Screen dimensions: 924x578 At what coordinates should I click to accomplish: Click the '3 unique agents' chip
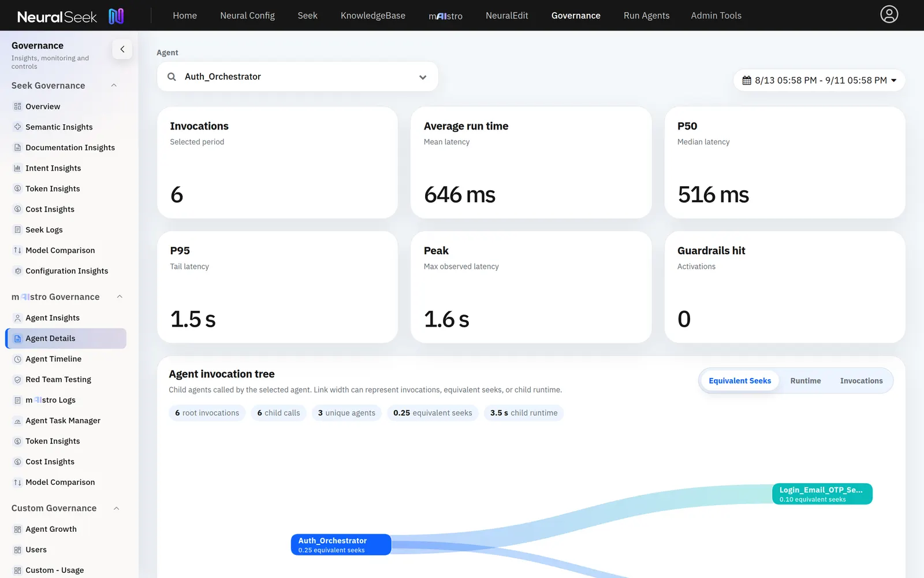346,413
